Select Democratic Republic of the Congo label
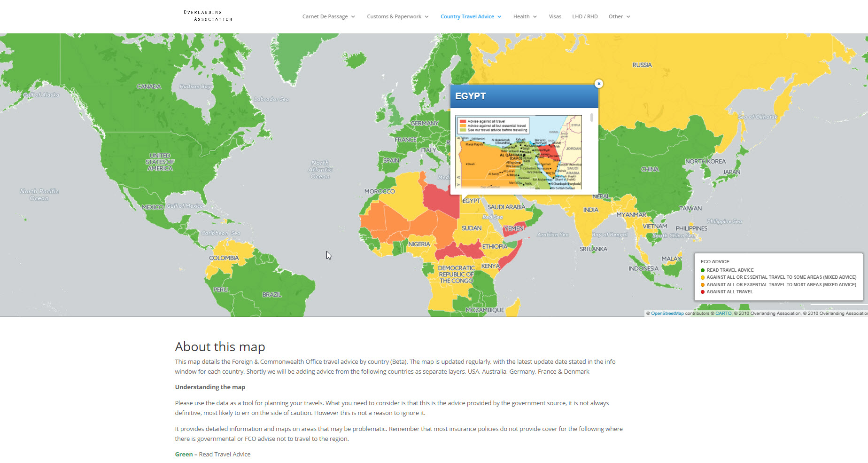Viewport: 868px width, 463px height. (x=456, y=275)
